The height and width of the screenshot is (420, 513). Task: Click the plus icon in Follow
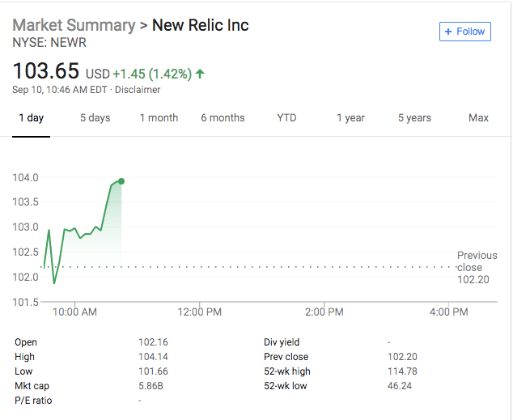(449, 32)
